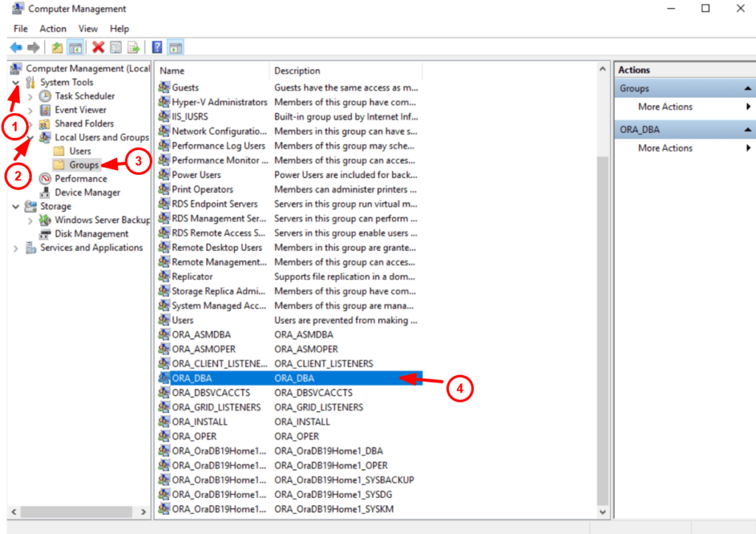Toggle Show/Hide Console Tree toolbar icon
The height and width of the screenshot is (534, 756).
pyautogui.click(x=75, y=47)
